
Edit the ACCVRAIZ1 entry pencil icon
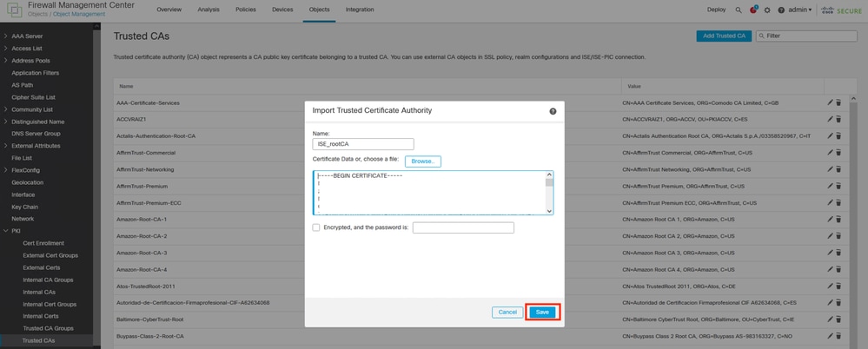click(x=830, y=119)
